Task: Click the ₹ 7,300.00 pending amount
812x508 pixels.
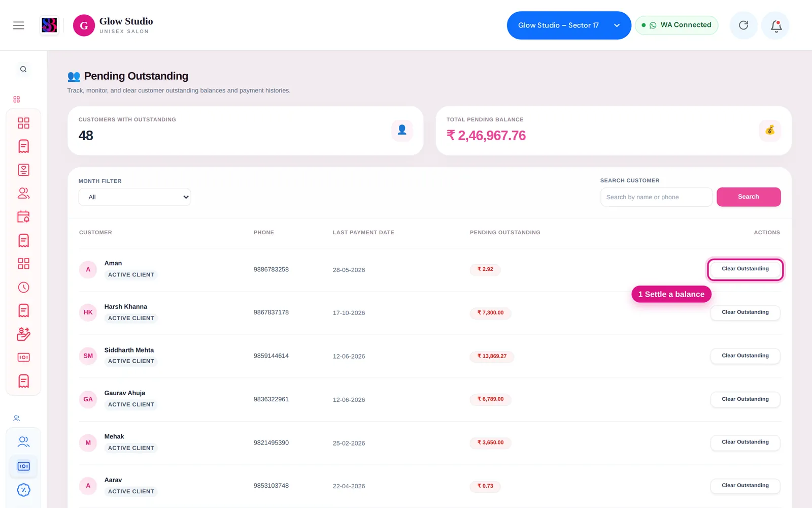Action: (x=490, y=313)
